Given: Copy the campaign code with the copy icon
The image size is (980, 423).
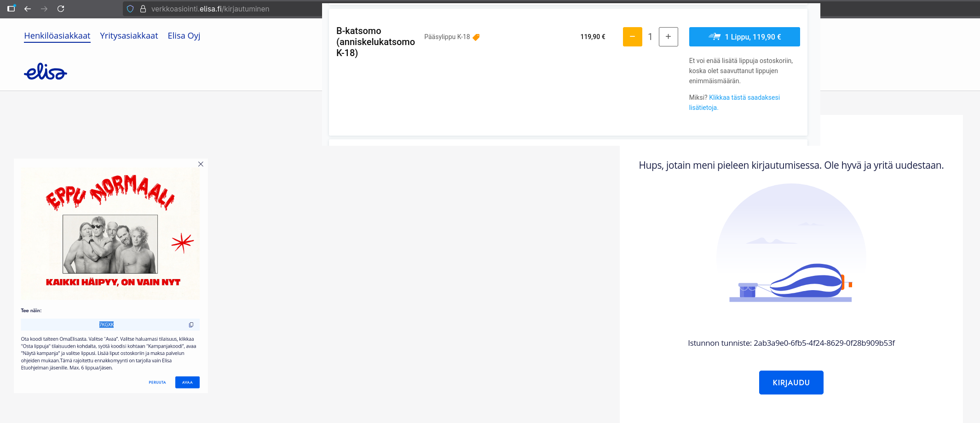Looking at the screenshot, I should [x=191, y=325].
